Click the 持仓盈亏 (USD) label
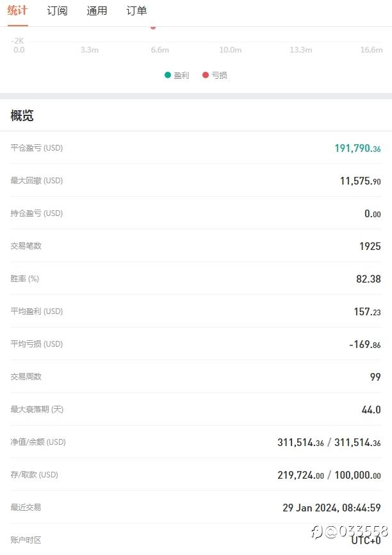The height and width of the screenshot is (555, 392). (x=37, y=213)
